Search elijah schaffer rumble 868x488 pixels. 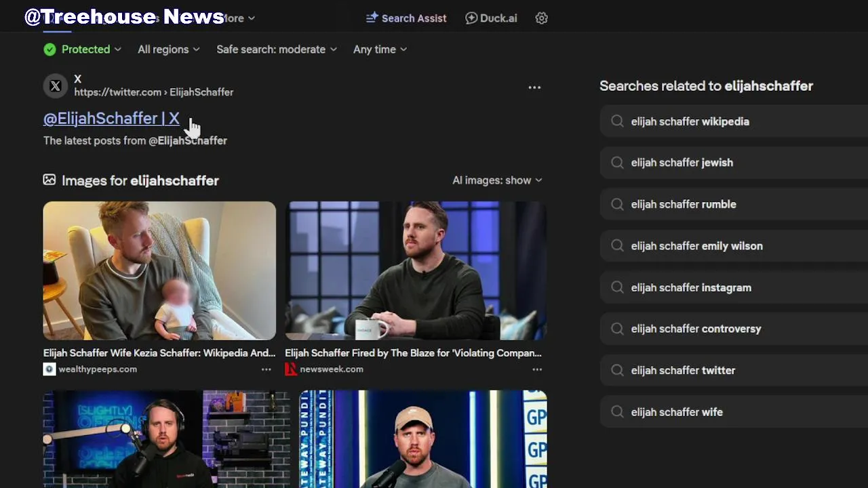734,204
